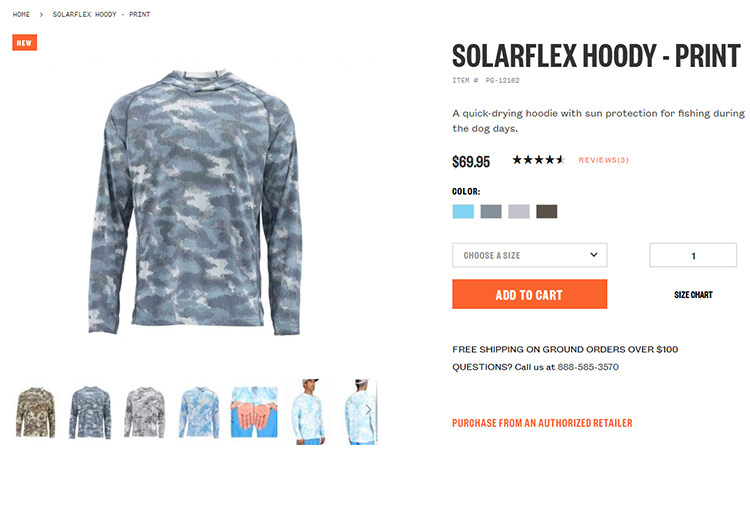View the green camo hoody thumbnail
This screenshot has height=506, width=750.
point(36,412)
